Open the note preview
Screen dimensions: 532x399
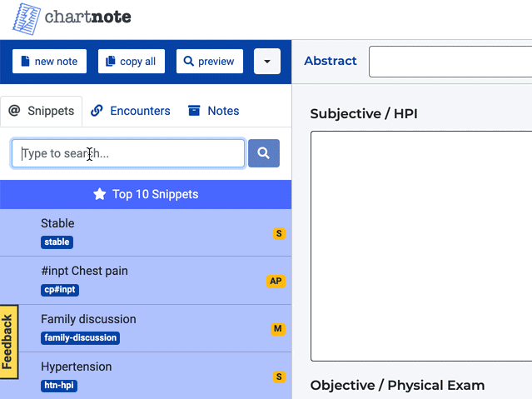(x=210, y=61)
